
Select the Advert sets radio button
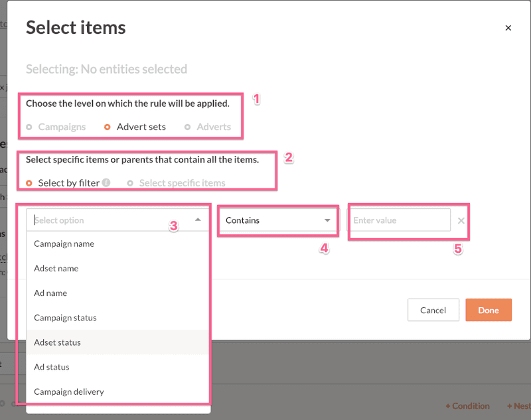pyautogui.click(x=108, y=127)
